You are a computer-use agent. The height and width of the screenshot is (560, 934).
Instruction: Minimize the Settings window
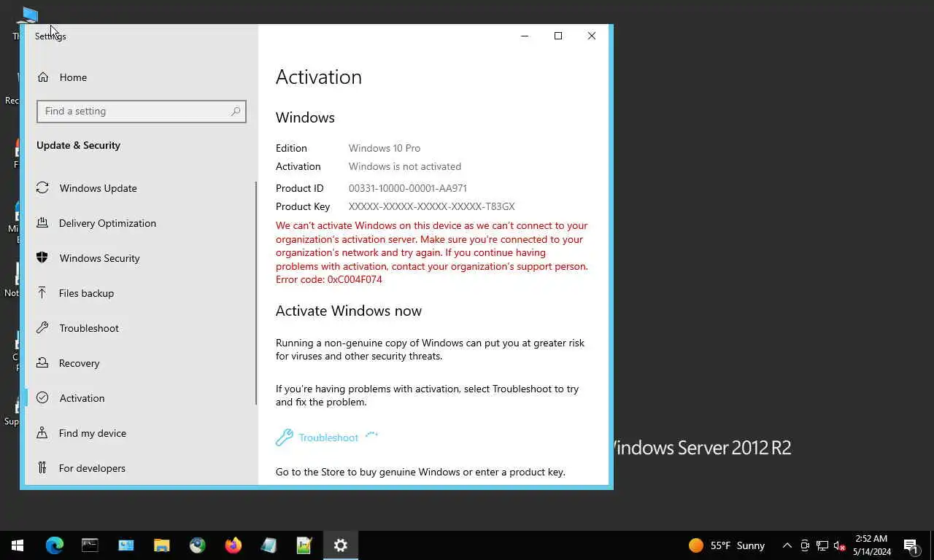525,36
